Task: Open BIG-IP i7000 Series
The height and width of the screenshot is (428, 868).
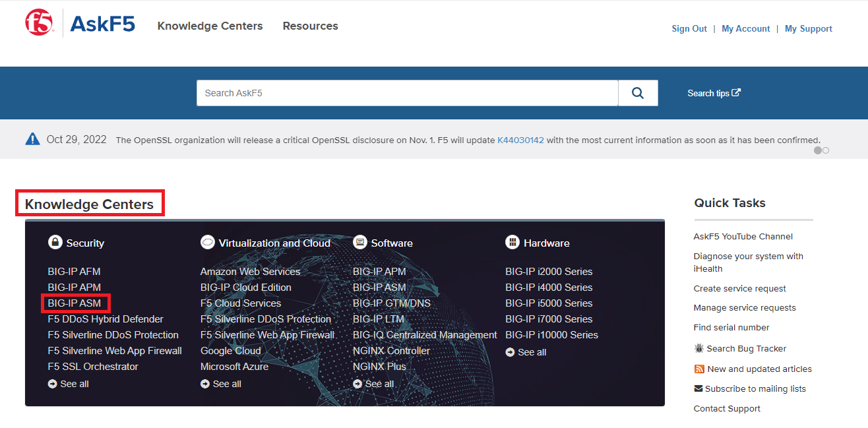Action: tap(549, 319)
